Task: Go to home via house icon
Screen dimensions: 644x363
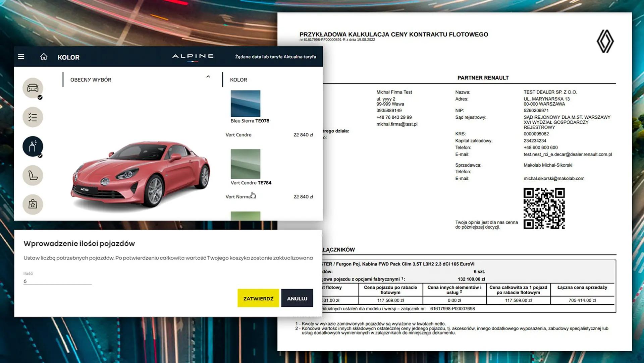Action: [x=44, y=57]
